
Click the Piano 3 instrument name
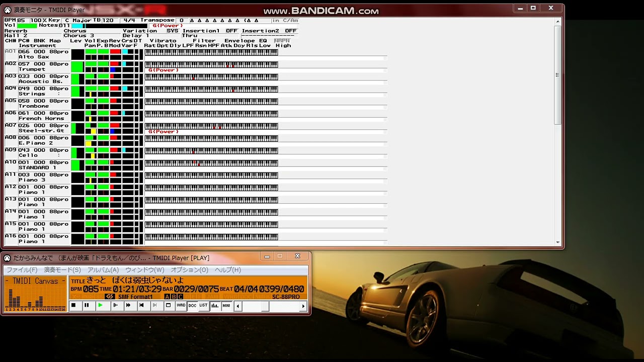coord(32,180)
